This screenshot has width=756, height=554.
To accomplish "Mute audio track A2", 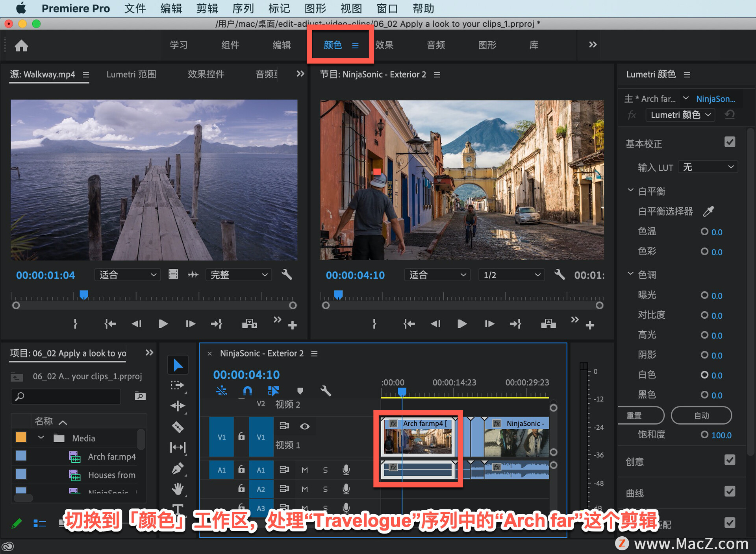I will (304, 489).
